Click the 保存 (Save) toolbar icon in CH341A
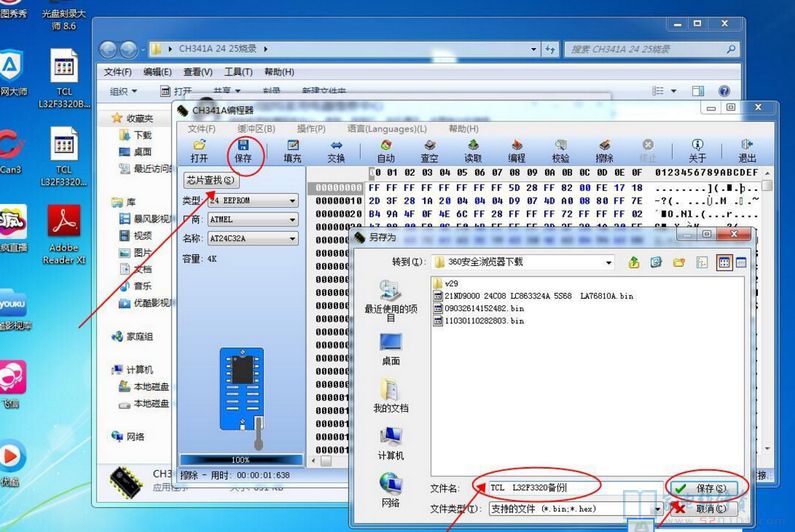The height and width of the screenshot is (532, 795). (242, 151)
